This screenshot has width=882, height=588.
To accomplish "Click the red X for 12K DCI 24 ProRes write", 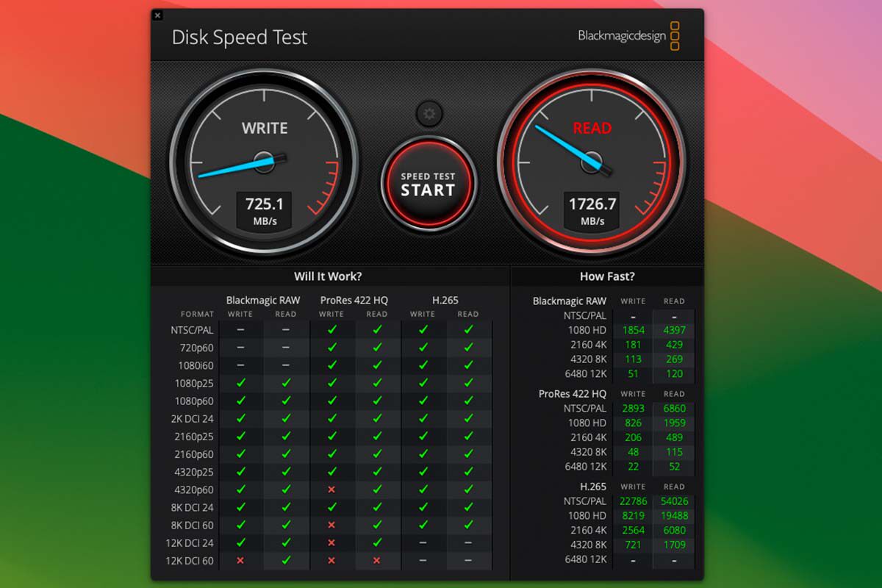I will tap(331, 542).
